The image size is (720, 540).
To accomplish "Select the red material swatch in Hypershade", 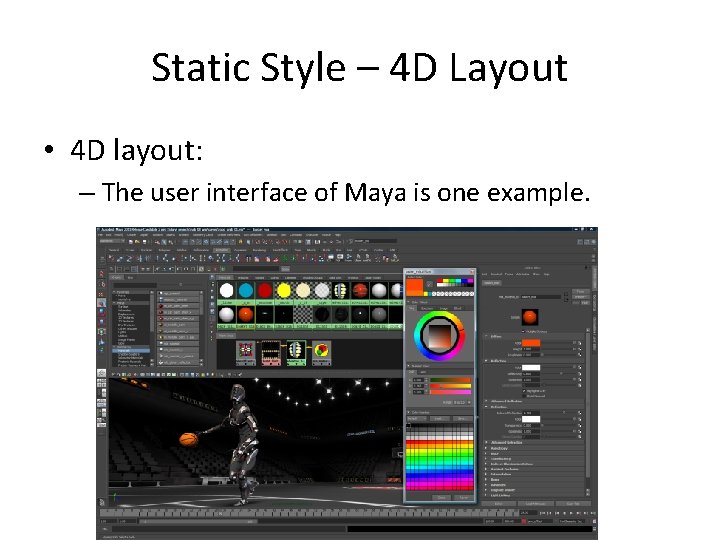I will click(265, 291).
